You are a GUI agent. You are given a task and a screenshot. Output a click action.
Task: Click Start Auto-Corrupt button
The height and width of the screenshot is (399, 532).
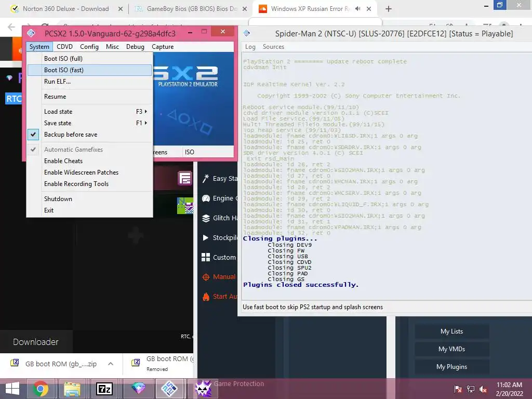pyautogui.click(x=220, y=296)
